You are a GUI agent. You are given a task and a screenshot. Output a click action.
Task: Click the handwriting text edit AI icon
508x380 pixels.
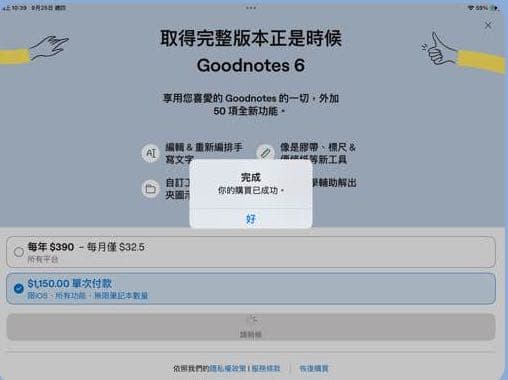(x=151, y=153)
